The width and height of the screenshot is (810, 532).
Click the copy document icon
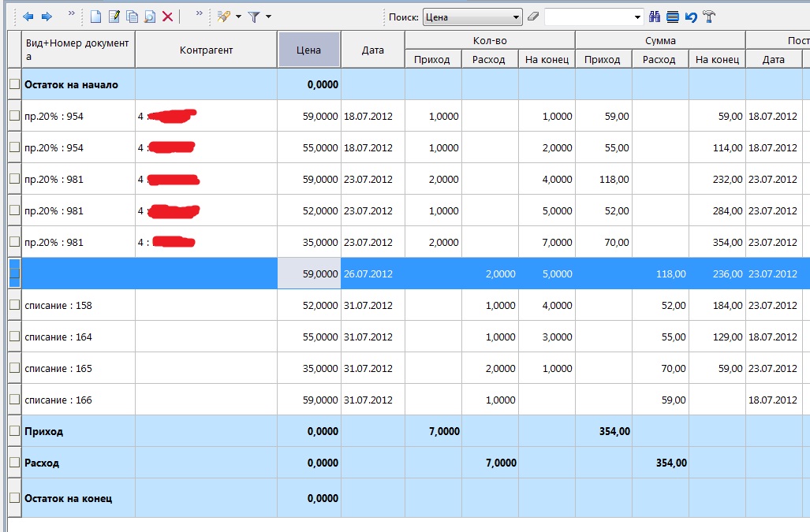coord(133,17)
